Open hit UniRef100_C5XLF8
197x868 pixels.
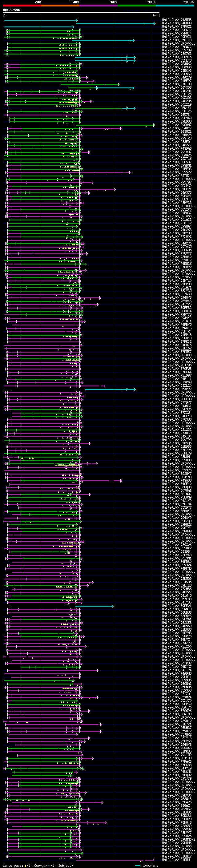(x=177, y=60)
